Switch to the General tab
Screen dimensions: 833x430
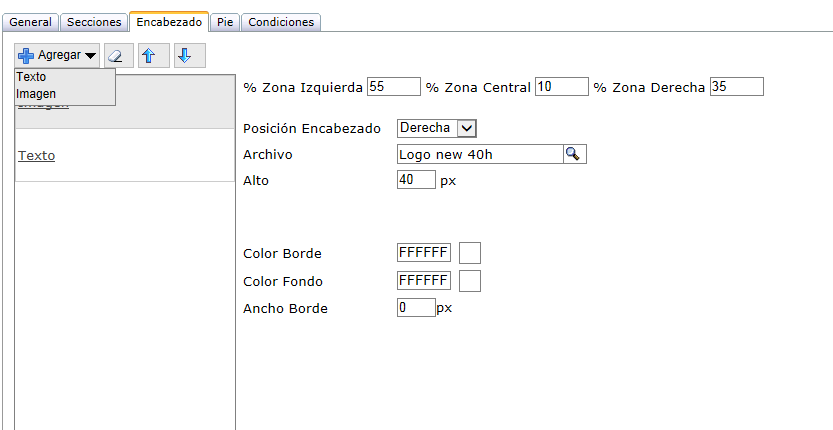(x=30, y=22)
